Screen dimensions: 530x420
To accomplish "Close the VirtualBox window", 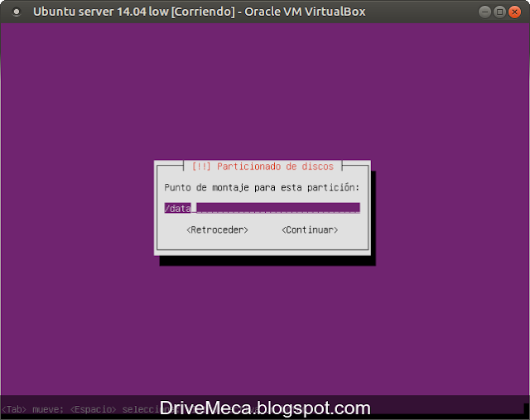I will click(x=514, y=12).
